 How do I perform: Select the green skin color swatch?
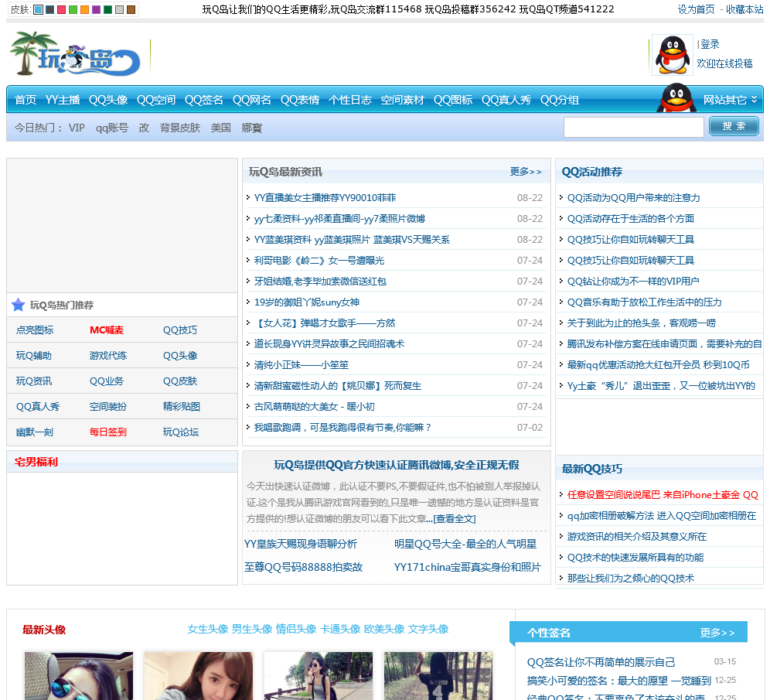(73, 9)
